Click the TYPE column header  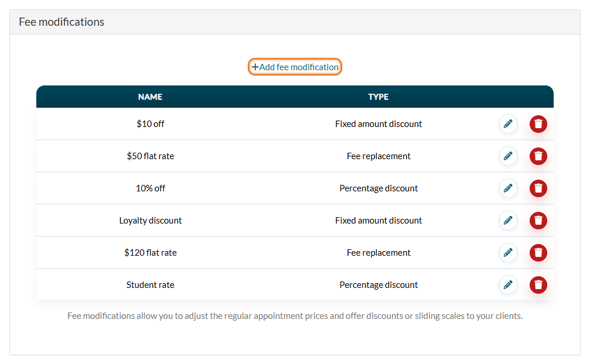(378, 97)
